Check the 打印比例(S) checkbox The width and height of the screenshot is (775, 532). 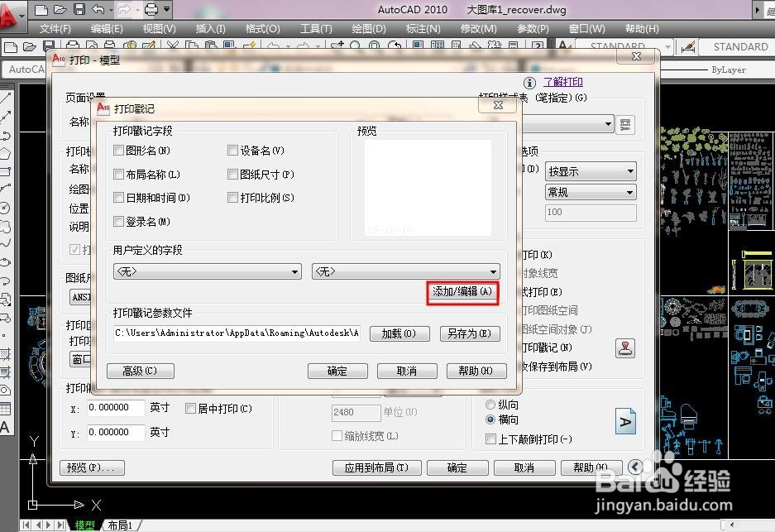(232, 198)
